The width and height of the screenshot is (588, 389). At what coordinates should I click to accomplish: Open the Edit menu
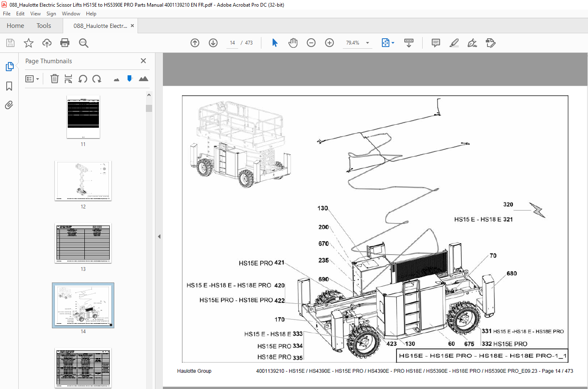click(x=20, y=14)
